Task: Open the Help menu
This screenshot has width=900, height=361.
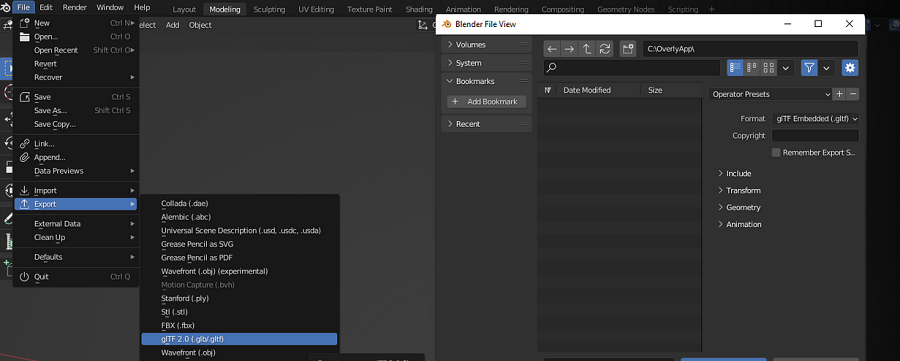Action: tap(142, 7)
